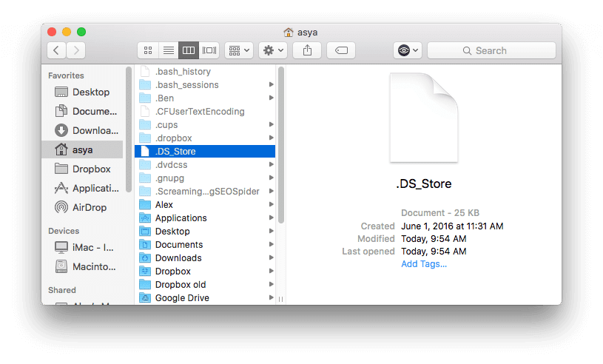Click the Desktop folder icon in column
Image resolution: width=603 pixels, height=364 pixels.
145,232
